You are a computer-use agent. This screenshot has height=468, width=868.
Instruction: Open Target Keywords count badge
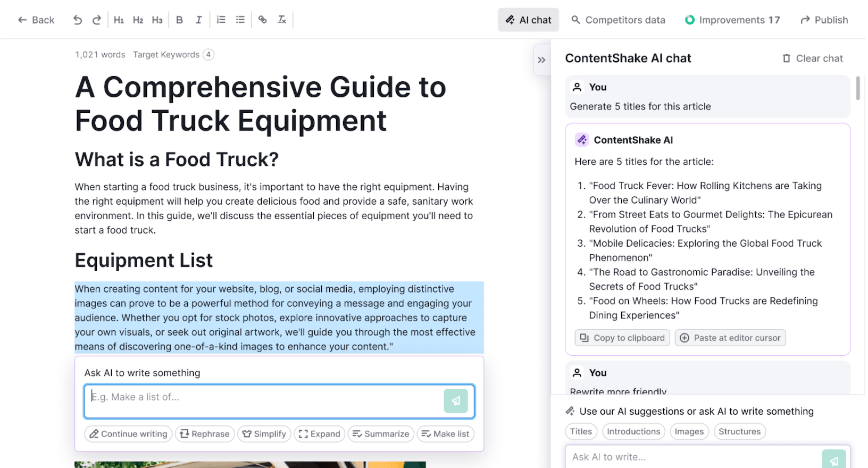pyautogui.click(x=208, y=55)
